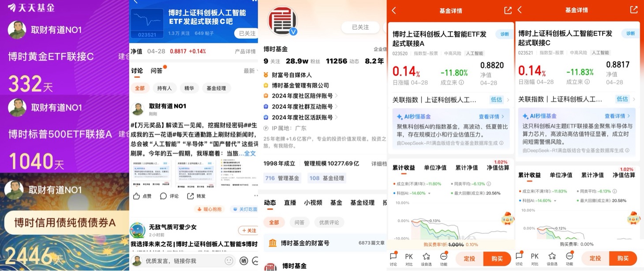Open 产品详情 link in forum header

[245, 52]
